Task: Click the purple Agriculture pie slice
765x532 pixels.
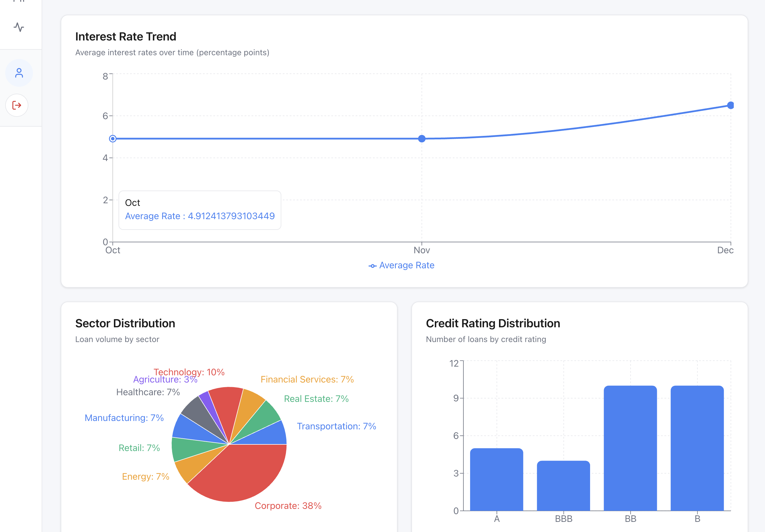Action: tap(209, 406)
